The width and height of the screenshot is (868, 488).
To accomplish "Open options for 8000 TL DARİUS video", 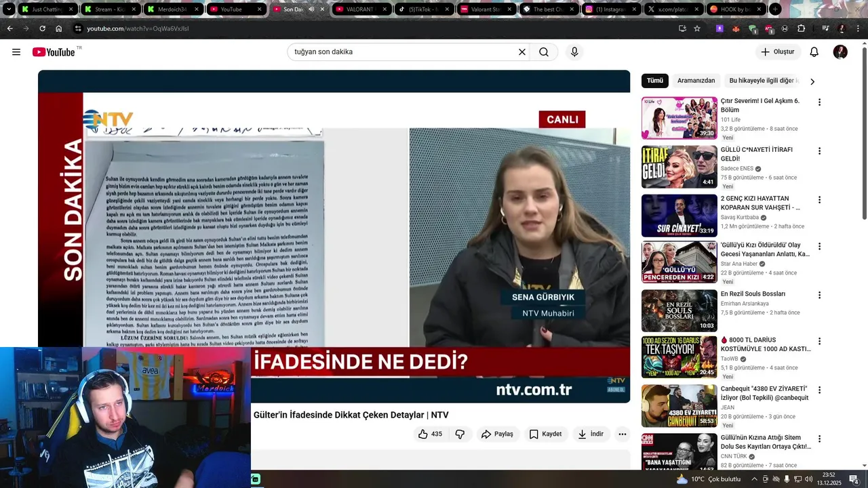I will click(x=819, y=342).
